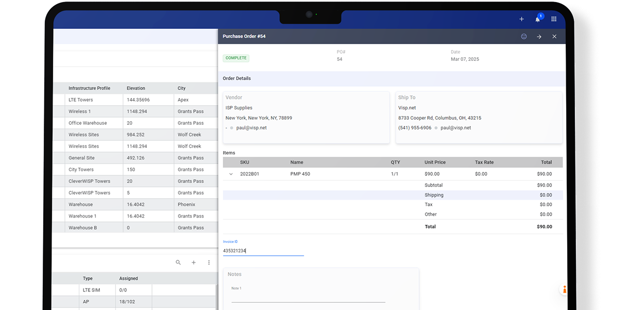Click the Assigned column header
This screenshot has width=644, height=310.
pos(128,279)
